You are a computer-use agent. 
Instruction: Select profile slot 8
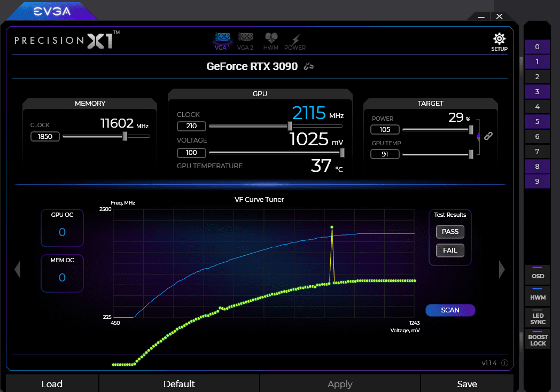(x=537, y=167)
